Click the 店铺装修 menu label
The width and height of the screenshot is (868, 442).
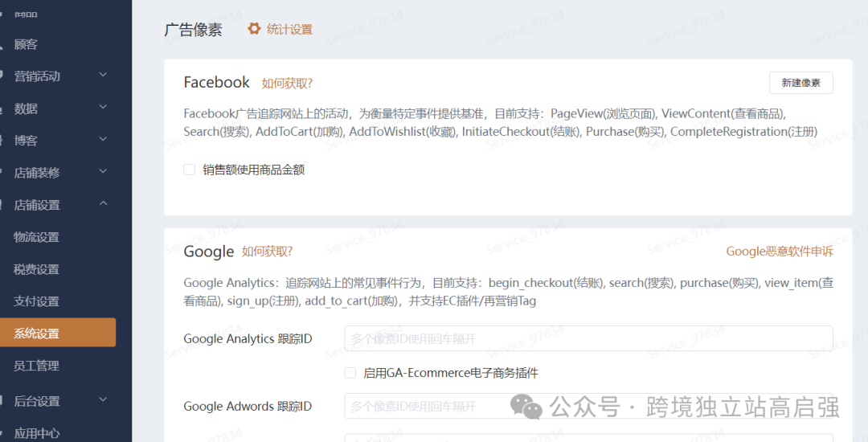pos(36,173)
